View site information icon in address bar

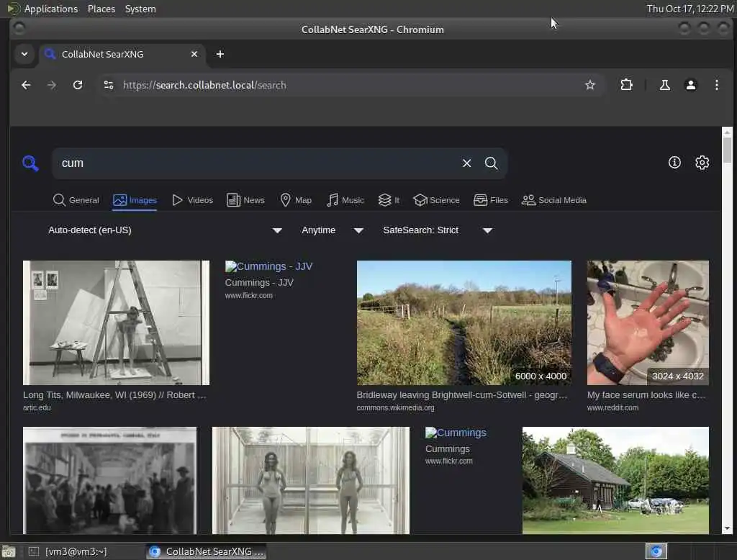pyautogui.click(x=109, y=85)
